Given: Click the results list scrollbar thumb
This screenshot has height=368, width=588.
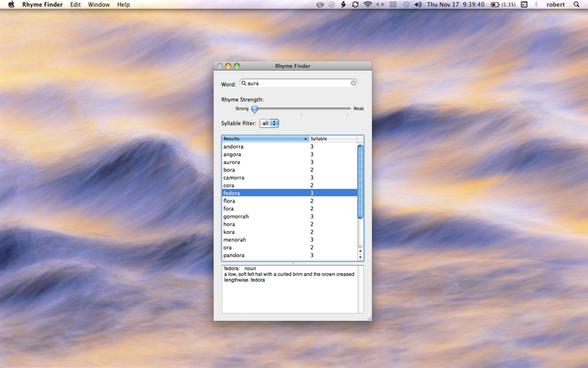Looking at the screenshot, I should click(x=360, y=182).
